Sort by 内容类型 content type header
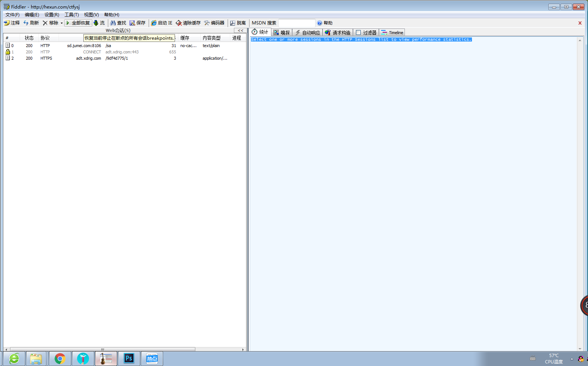588x366 pixels. (215, 38)
